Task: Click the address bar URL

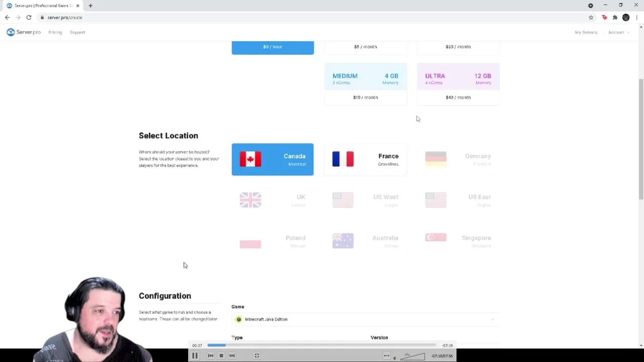Action: (x=65, y=18)
